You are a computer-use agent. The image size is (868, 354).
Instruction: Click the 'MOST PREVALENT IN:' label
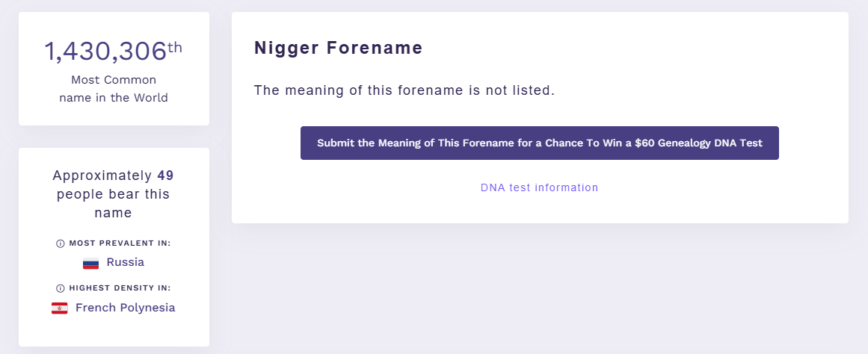120,243
